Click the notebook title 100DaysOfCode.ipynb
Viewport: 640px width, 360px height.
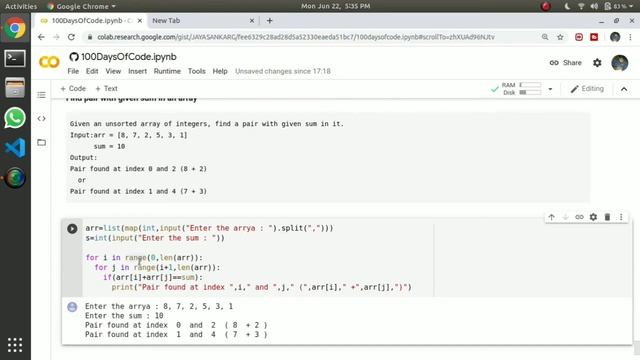click(x=129, y=57)
